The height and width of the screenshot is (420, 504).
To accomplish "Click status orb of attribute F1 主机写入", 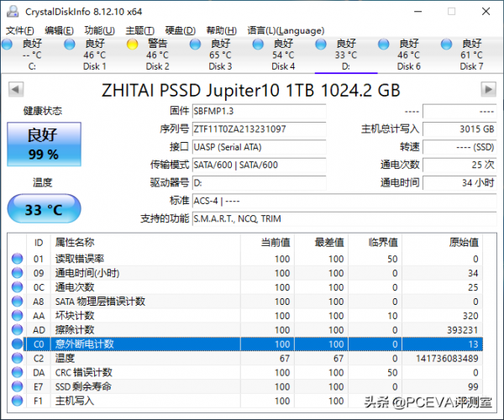I will tap(17, 401).
